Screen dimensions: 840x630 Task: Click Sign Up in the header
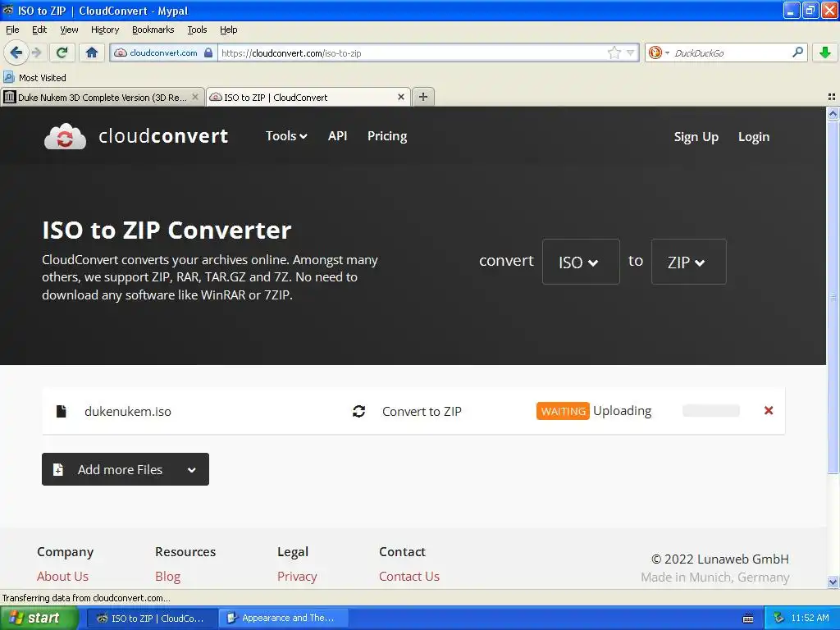(696, 137)
